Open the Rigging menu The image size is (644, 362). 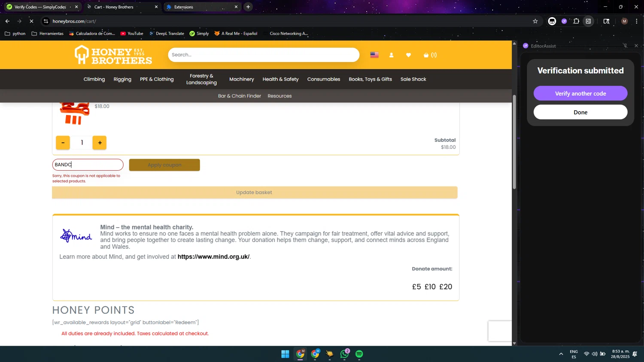(122, 79)
